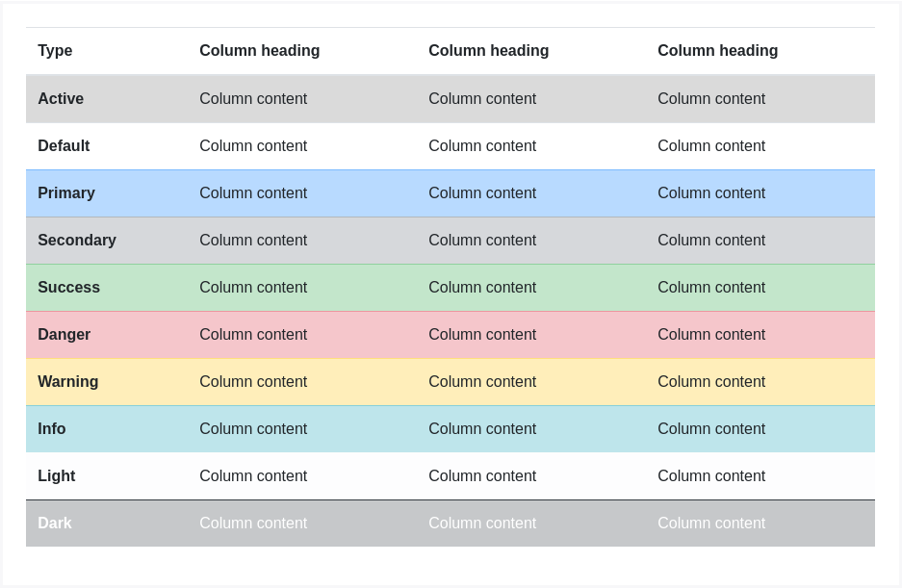Click the Primary row label
902x588 pixels.
(66, 193)
